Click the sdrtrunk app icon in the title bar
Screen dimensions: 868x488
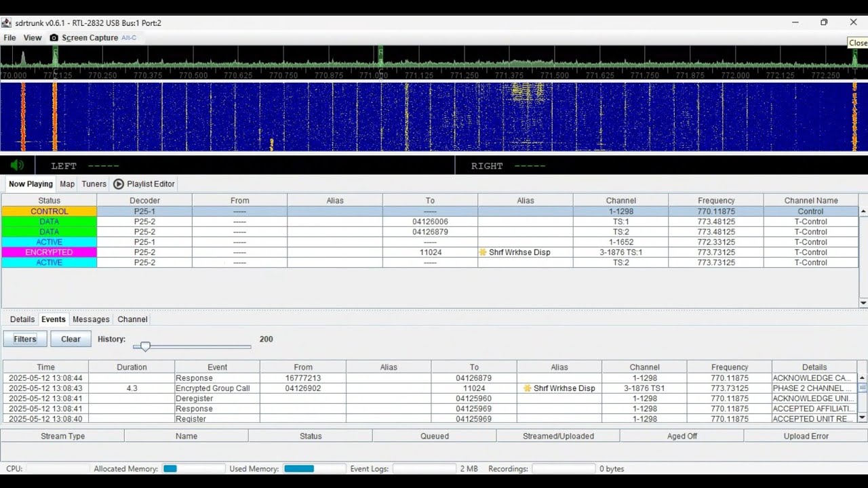point(7,23)
